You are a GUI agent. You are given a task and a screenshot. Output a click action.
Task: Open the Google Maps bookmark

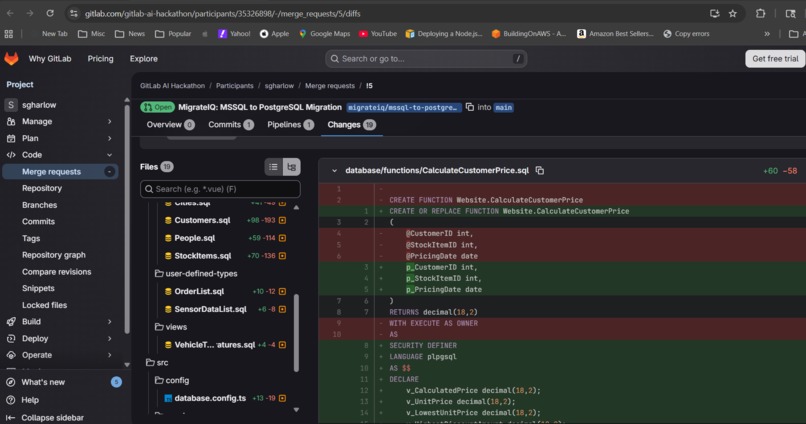point(325,34)
